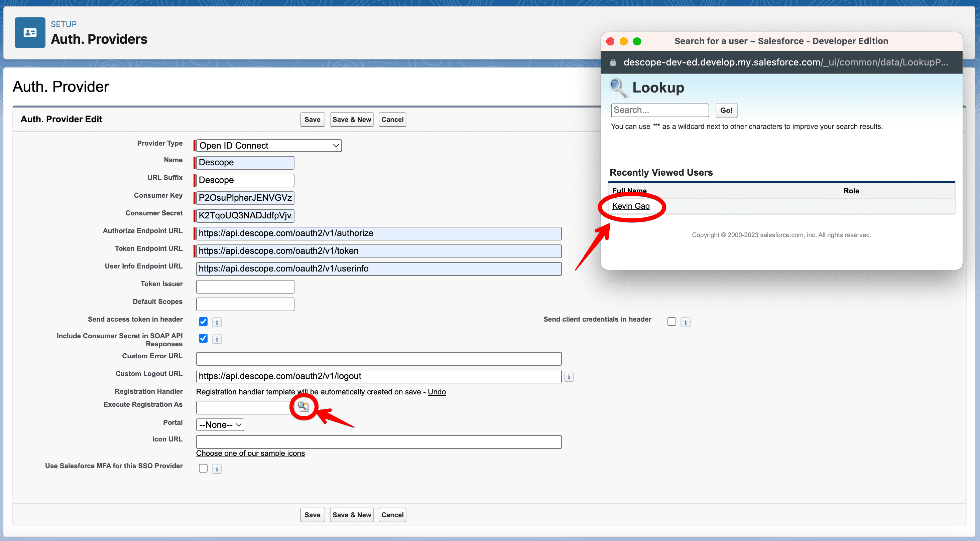Viewport: 980px width, 541px height.
Task: Click the Auth. Providers setup header icon
Action: pyautogui.click(x=30, y=33)
